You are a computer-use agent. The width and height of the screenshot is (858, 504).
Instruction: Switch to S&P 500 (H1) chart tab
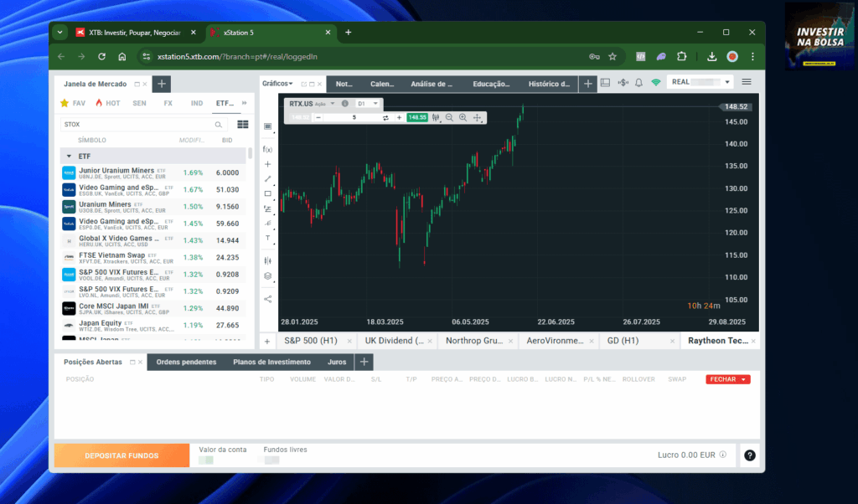coord(311,341)
